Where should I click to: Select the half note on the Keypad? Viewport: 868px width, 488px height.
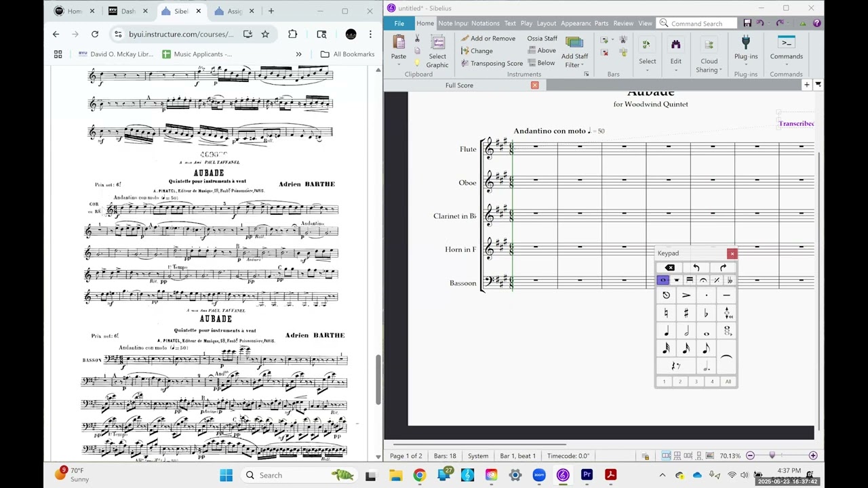coord(686,331)
